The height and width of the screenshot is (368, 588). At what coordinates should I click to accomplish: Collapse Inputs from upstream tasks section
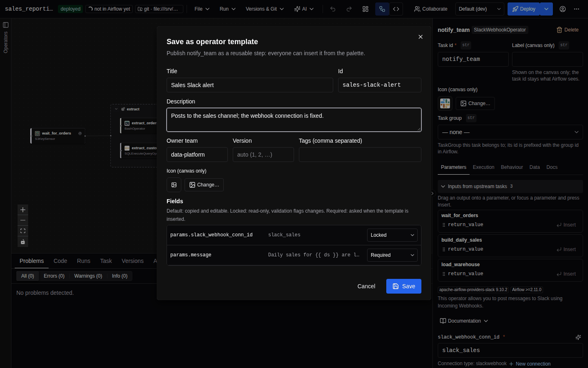510,186
